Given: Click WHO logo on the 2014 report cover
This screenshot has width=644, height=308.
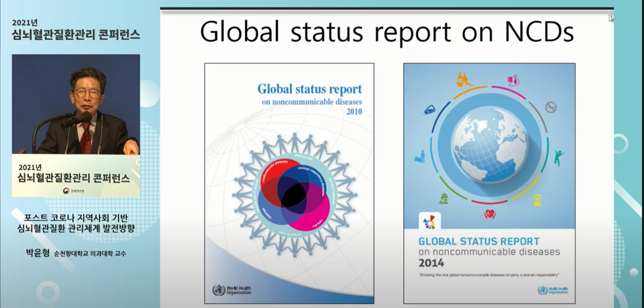Looking at the screenshot, I should click(x=553, y=290).
